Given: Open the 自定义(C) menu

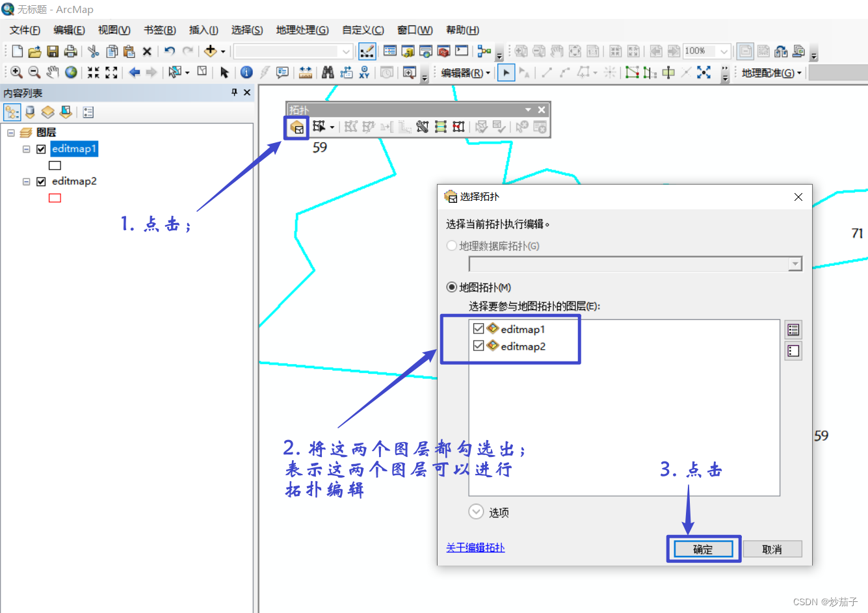Looking at the screenshot, I should pyautogui.click(x=363, y=30).
